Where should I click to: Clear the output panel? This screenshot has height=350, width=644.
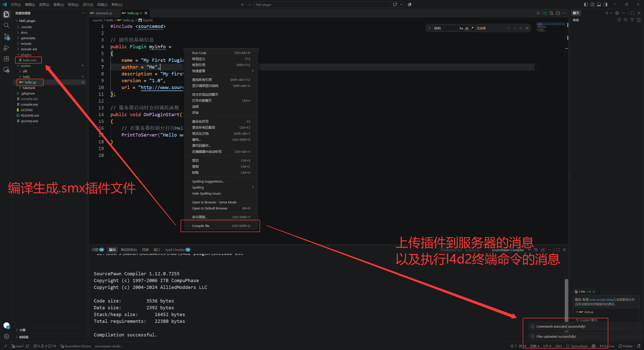[x=536, y=250]
